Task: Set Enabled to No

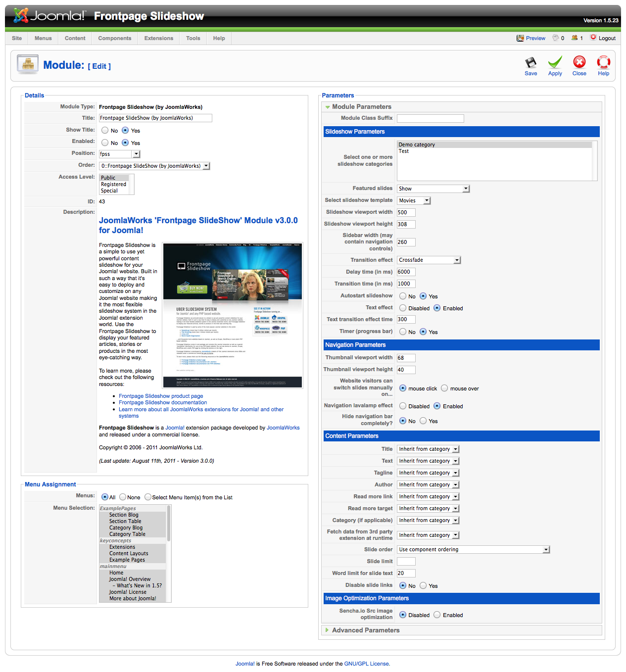Action: pos(105,143)
